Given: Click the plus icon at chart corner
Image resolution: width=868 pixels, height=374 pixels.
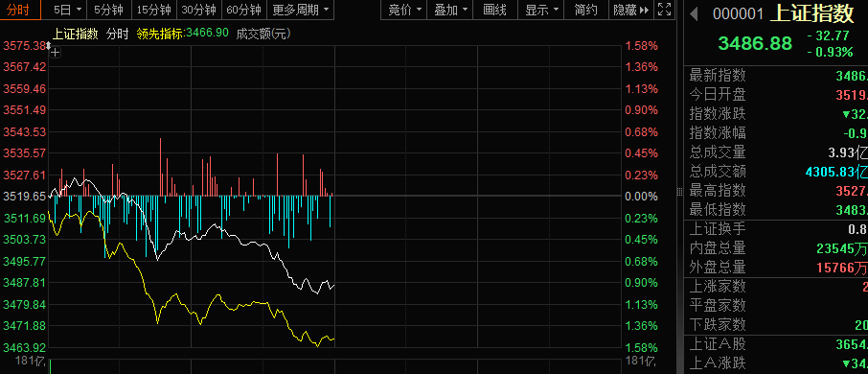Looking at the screenshot, I should pos(56,53).
